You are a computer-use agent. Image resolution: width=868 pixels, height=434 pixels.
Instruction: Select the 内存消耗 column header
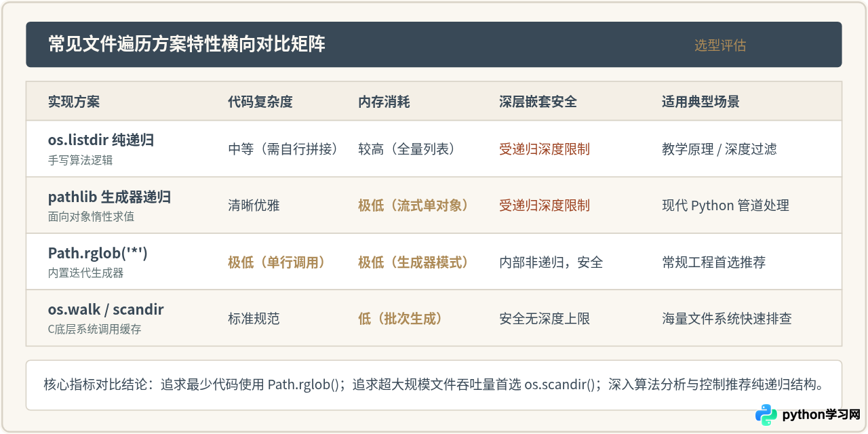(x=384, y=102)
